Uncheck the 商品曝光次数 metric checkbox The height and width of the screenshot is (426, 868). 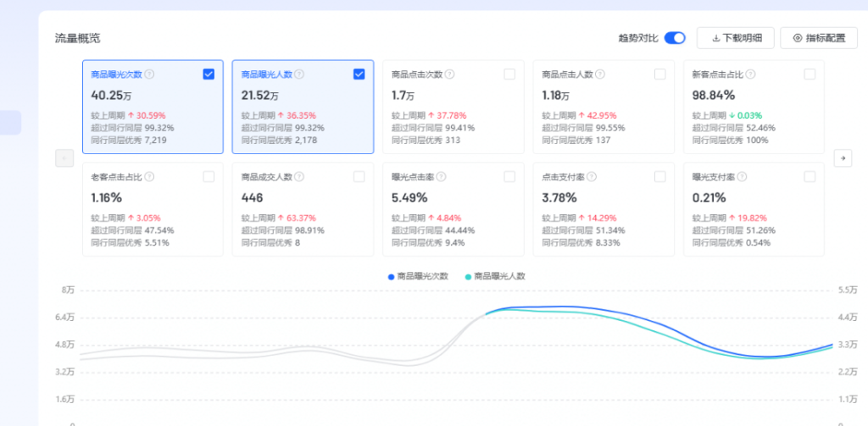[x=209, y=75]
